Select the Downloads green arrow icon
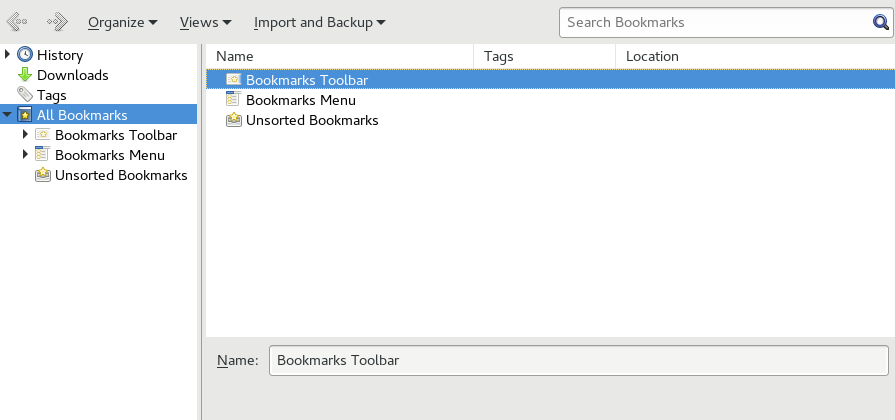 25,75
